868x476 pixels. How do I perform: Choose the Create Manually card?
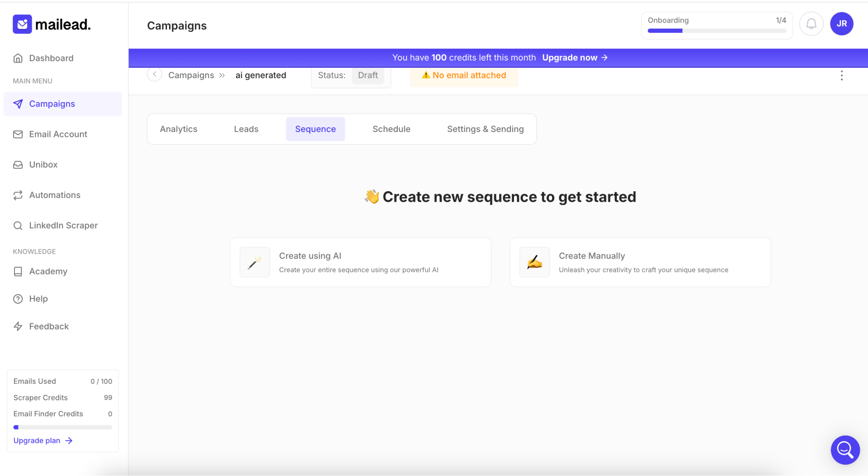(x=640, y=262)
